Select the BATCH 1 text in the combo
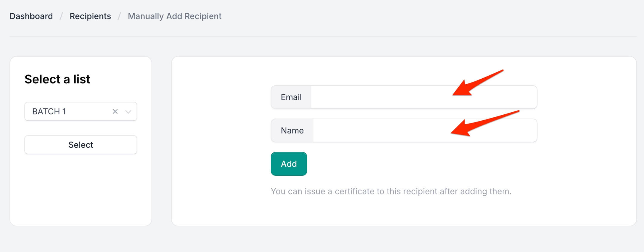 pyautogui.click(x=49, y=111)
